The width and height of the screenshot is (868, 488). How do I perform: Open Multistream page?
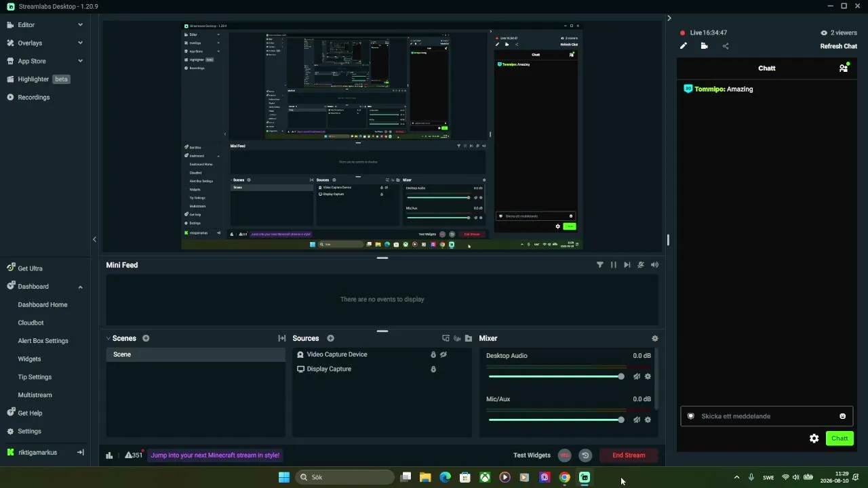coord(35,395)
